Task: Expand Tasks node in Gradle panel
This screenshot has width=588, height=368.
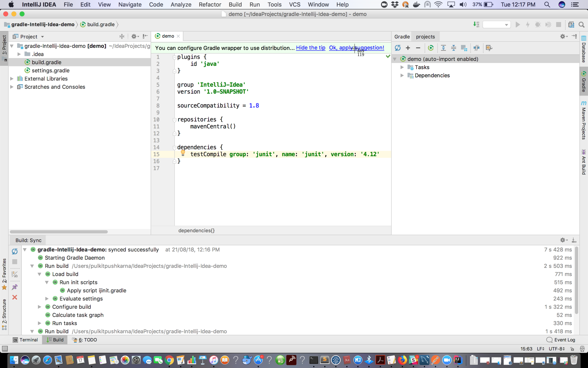Action: [402, 67]
